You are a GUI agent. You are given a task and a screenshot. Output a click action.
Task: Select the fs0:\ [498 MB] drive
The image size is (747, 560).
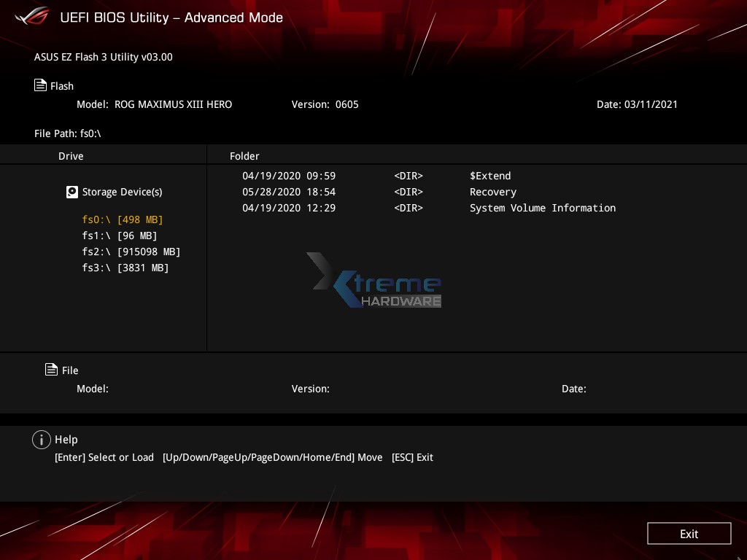coord(123,219)
